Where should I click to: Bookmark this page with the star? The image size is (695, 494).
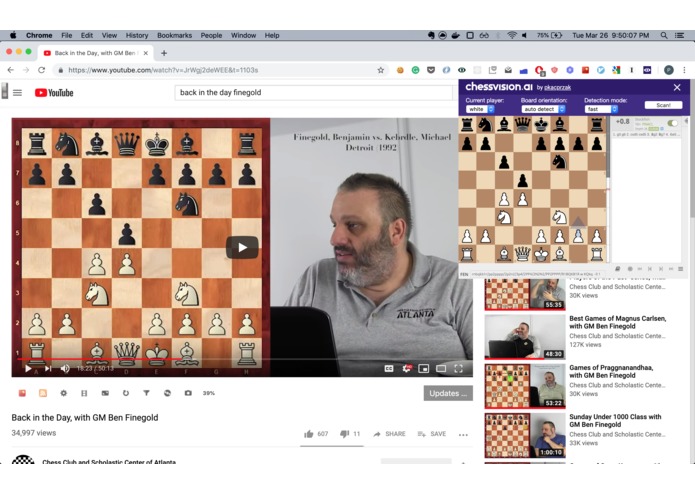(380, 70)
